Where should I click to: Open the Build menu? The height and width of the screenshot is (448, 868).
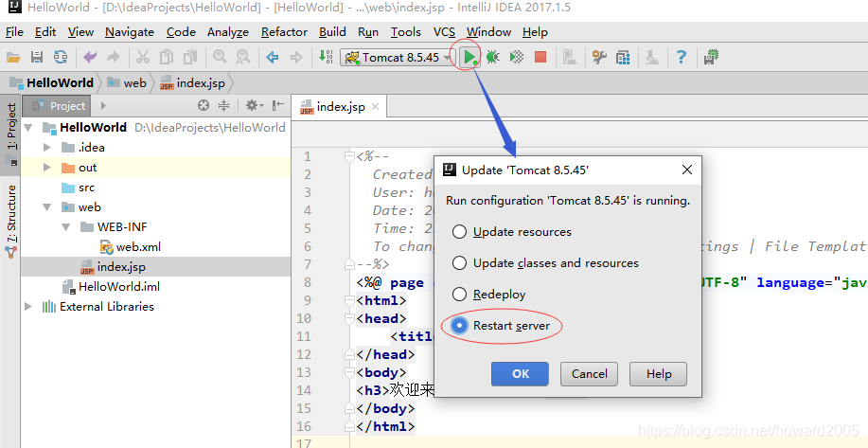pos(332,32)
